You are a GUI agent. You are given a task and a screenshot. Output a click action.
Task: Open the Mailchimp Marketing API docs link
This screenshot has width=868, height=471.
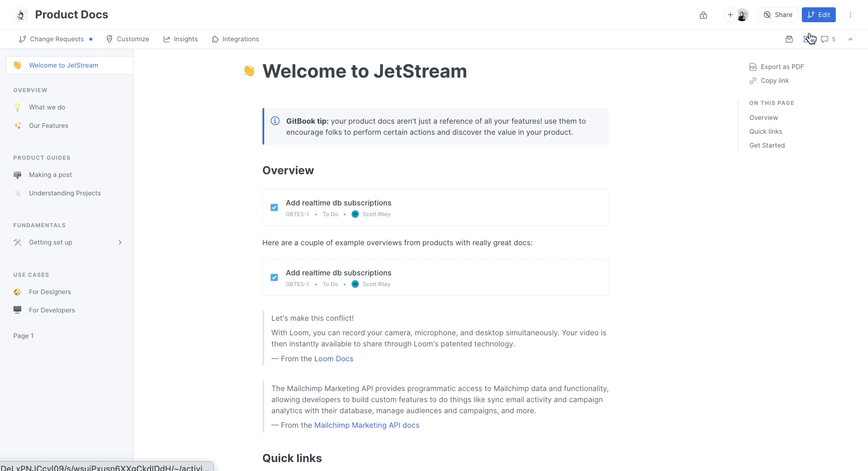[366, 425]
